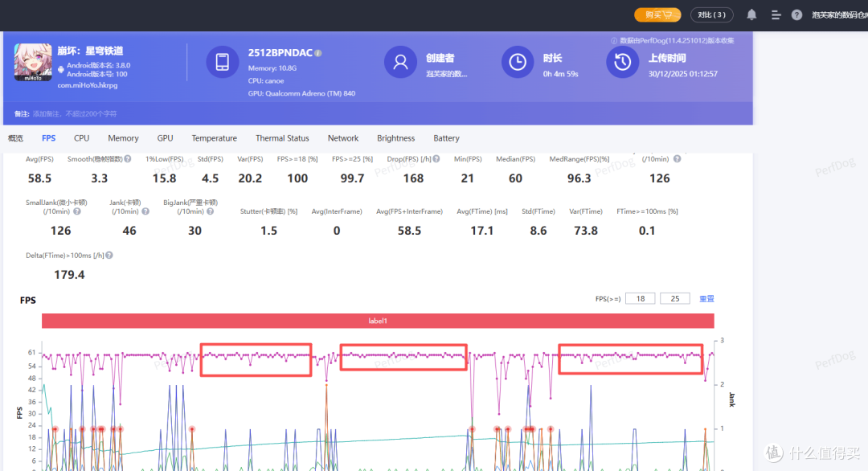The width and height of the screenshot is (868, 471).
Task: Switch to the Network tab
Action: point(343,138)
